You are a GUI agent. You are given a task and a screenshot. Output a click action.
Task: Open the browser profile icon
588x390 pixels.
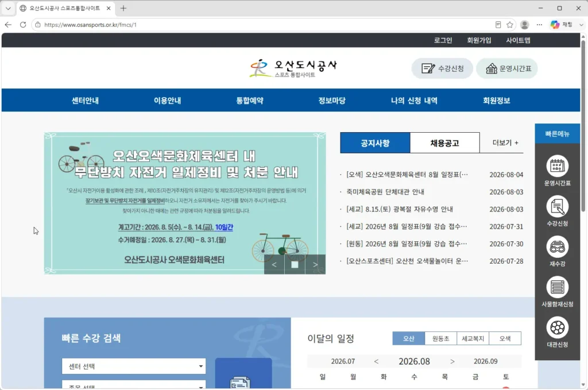point(525,25)
